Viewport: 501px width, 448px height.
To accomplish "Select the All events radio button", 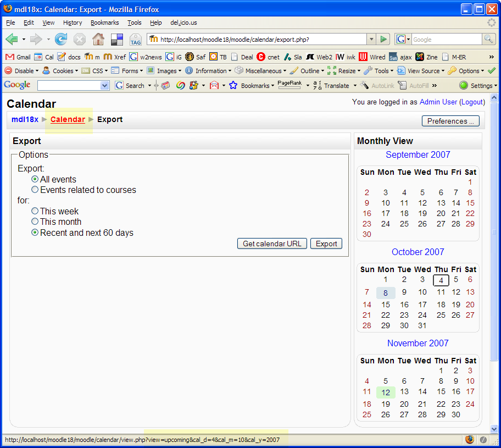I will pyautogui.click(x=35, y=179).
